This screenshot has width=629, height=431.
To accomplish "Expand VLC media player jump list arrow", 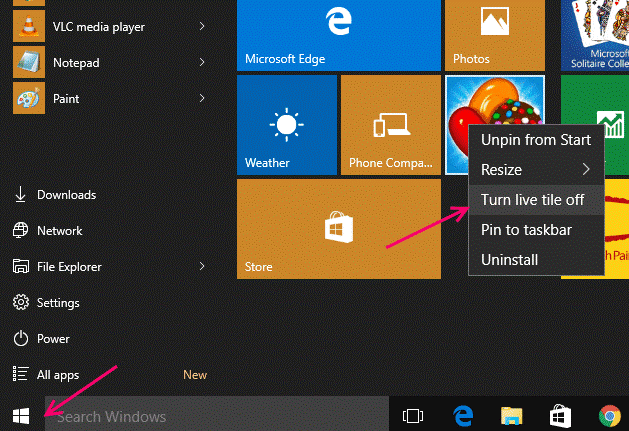I will point(202,26).
